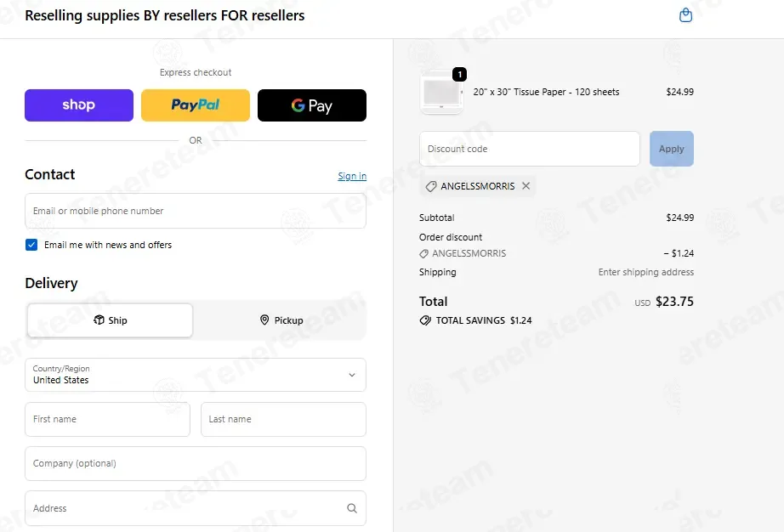Click the tissue paper product thumbnail

tap(441, 92)
